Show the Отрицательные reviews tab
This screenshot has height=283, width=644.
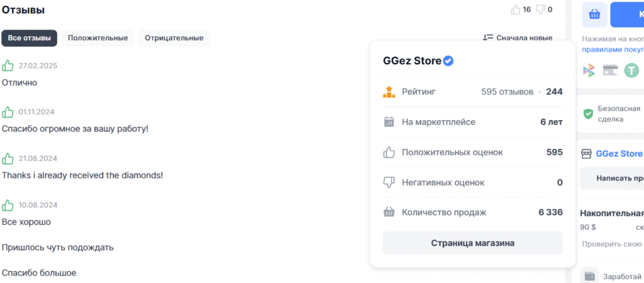click(x=174, y=38)
